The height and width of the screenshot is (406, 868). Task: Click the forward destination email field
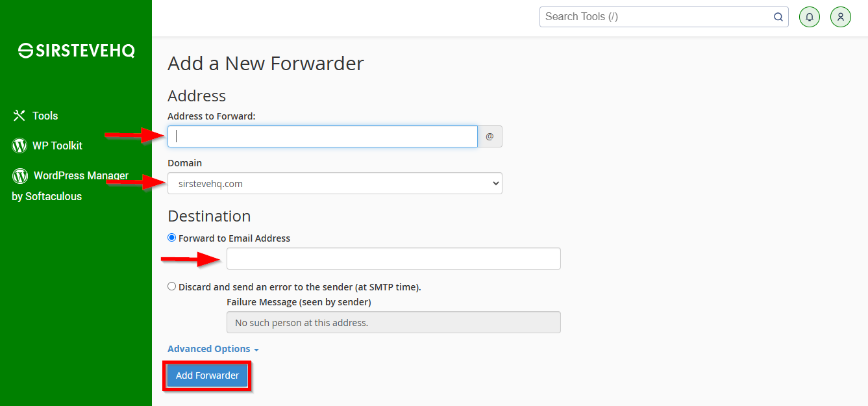click(393, 259)
